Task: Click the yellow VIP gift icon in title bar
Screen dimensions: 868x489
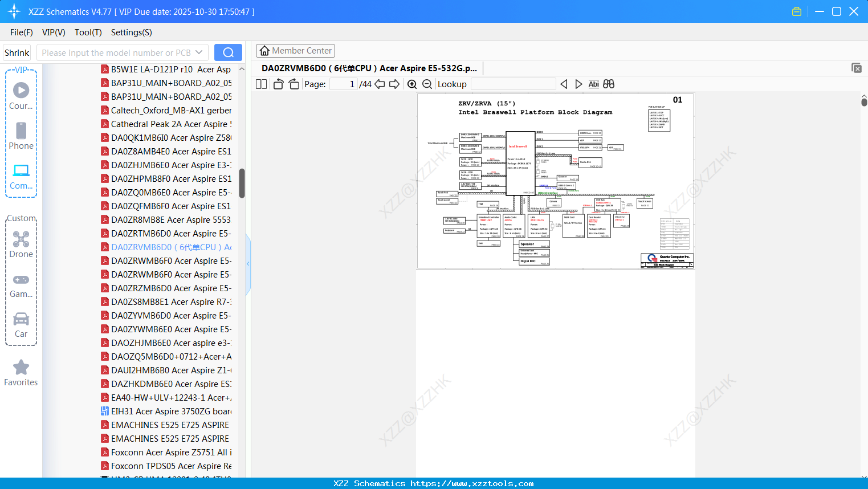Action: coord(797,11)
